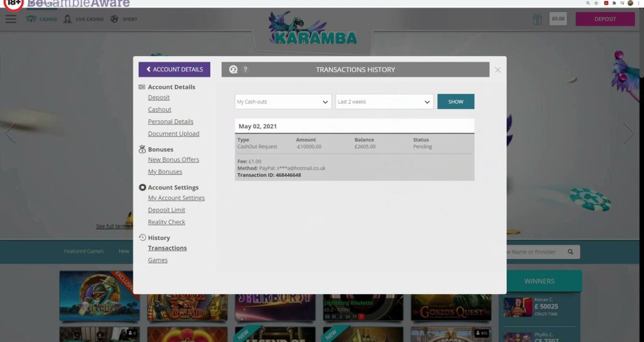
Task: Click the Account Details heading icon
Action: pyautogui.click(x=142, y=87)
